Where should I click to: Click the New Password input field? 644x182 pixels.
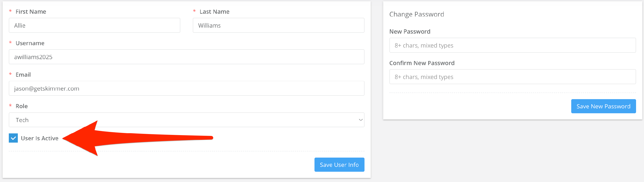pyautogui.click(x=512, y=45)
